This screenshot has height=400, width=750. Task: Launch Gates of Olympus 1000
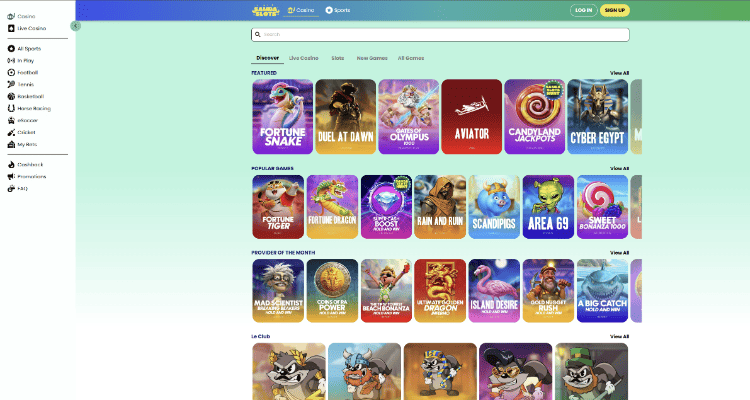coord(408,117)
